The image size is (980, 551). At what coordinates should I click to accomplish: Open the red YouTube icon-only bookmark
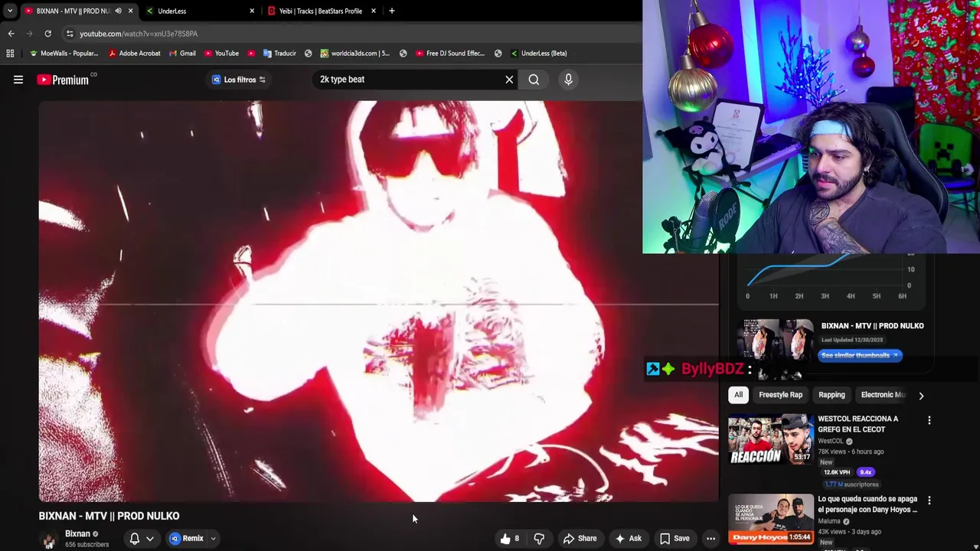(x=251, y=54)
